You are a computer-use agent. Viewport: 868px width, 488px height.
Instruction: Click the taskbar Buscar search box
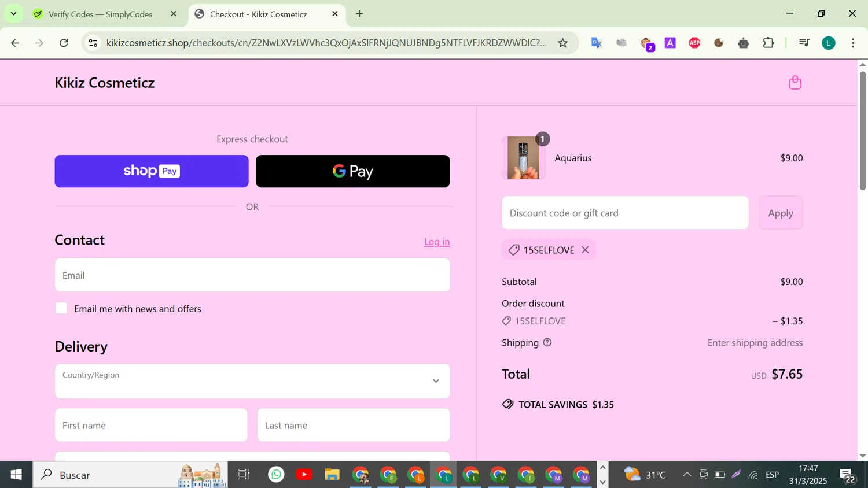(130, 475)
